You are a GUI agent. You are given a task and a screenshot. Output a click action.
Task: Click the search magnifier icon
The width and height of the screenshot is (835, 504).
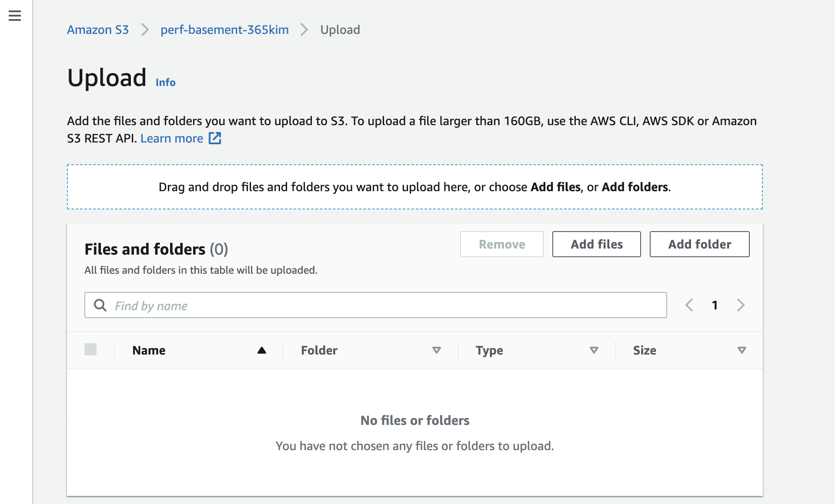point(100,305)
